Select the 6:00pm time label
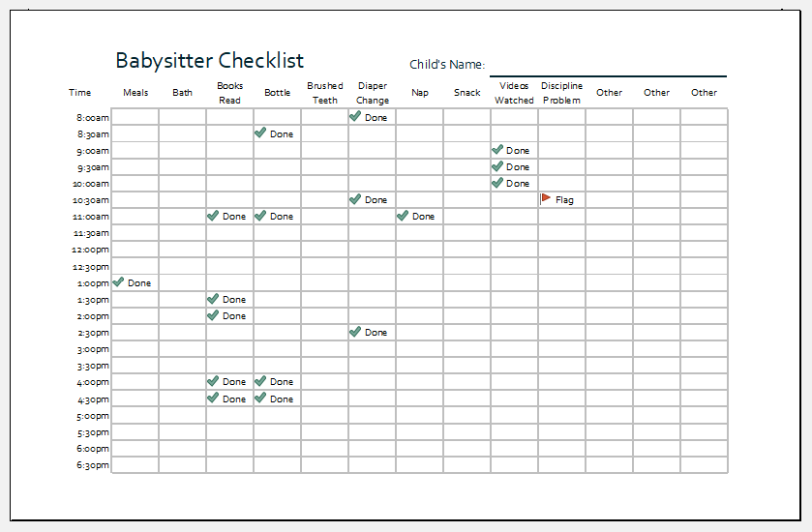This screenshot has width=812, height=532. 93,449
